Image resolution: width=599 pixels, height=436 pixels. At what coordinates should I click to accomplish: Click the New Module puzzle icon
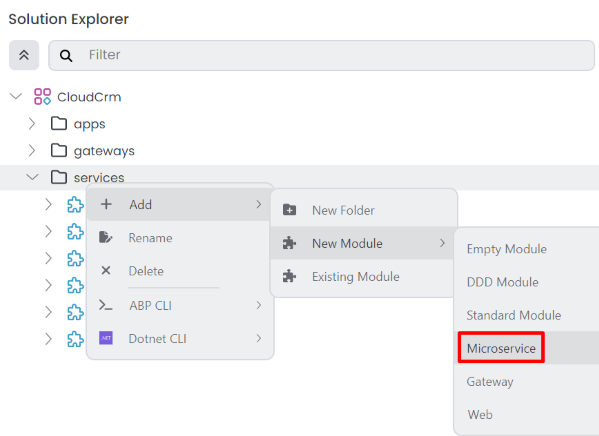pyautogui.click(x=289, y=243)
